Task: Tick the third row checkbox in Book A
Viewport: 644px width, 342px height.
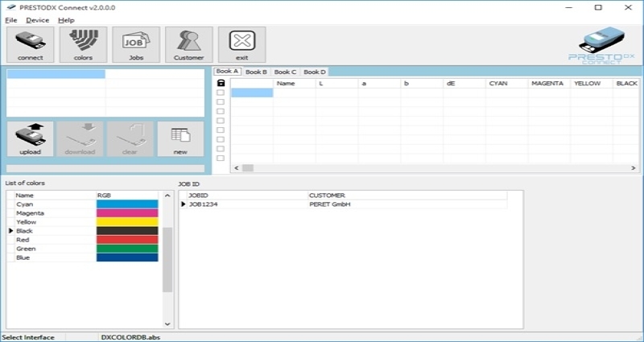Action: click(x=221, y=111)
